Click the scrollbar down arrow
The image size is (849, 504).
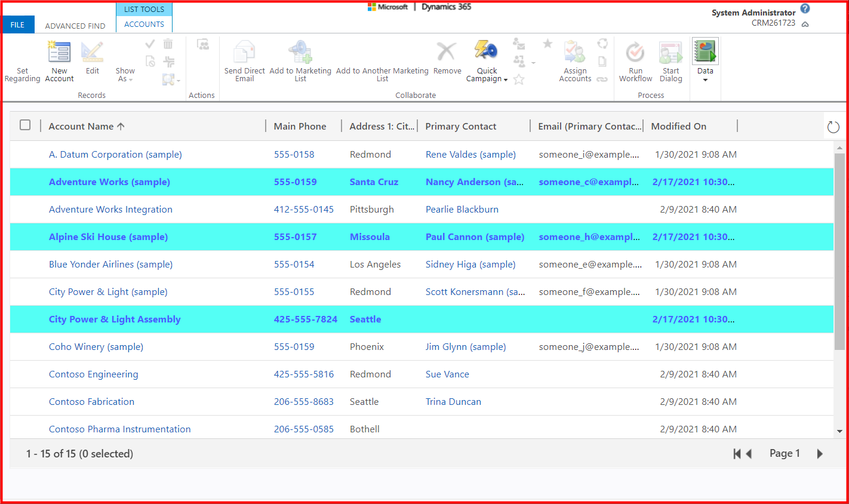840,431
